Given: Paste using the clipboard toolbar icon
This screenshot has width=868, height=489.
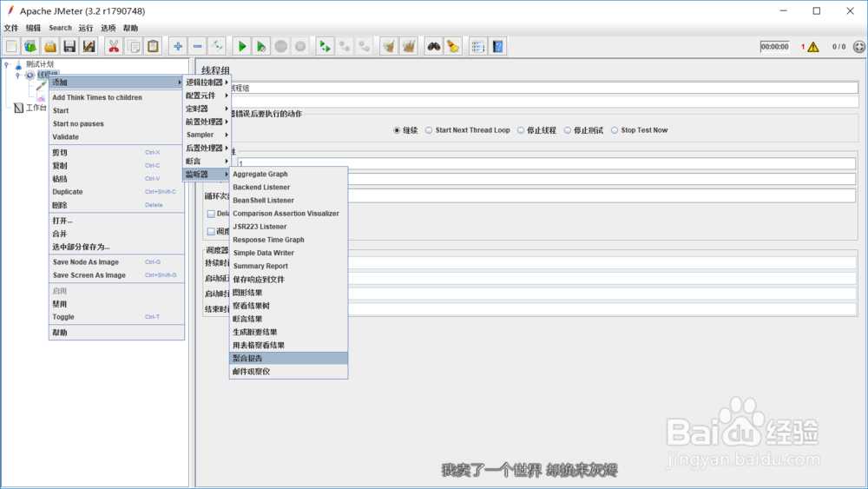Looking at the screenshot, I should (x=153, y=47).
